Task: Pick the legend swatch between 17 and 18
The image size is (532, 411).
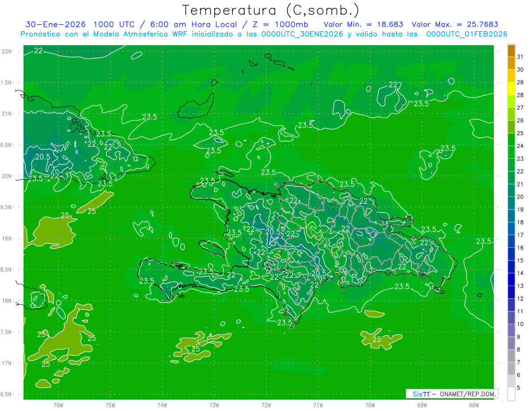Action: coord(511,229)
